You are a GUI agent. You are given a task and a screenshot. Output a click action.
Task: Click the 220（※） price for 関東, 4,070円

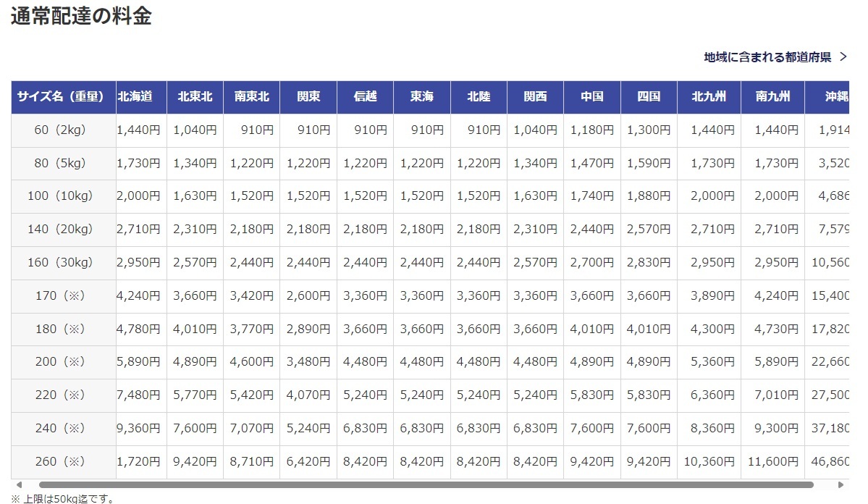pos(308,395)
